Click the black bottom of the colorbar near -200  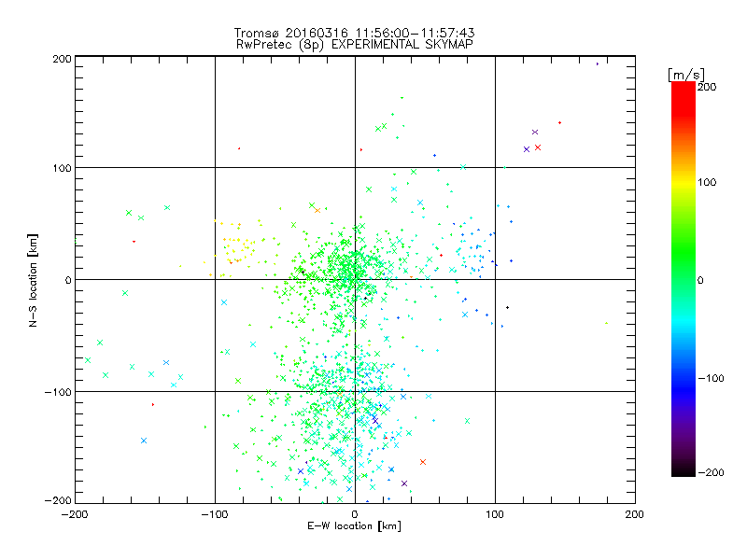[x=684, y=471]
